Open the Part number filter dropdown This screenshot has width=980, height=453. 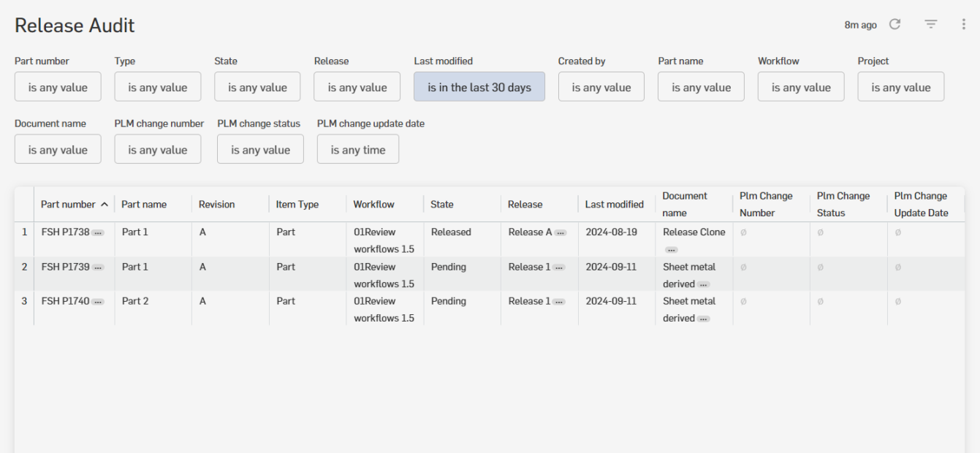point(58,86)
